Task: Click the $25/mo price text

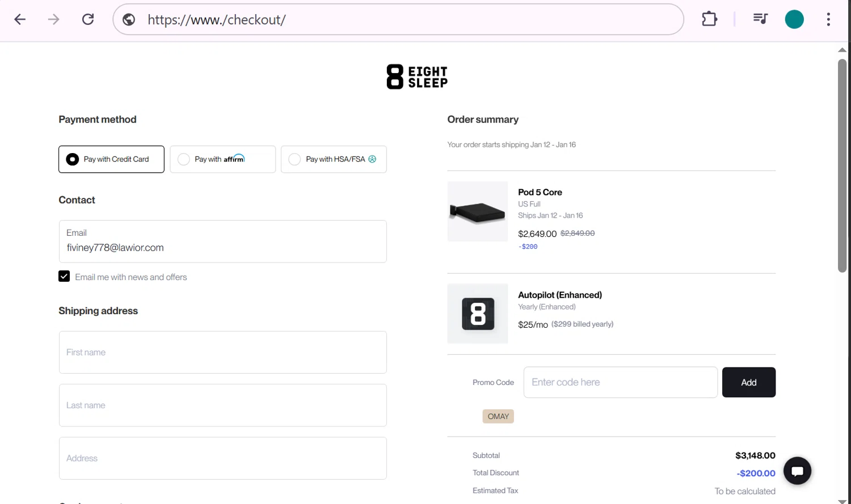Action: click(533, 324)
